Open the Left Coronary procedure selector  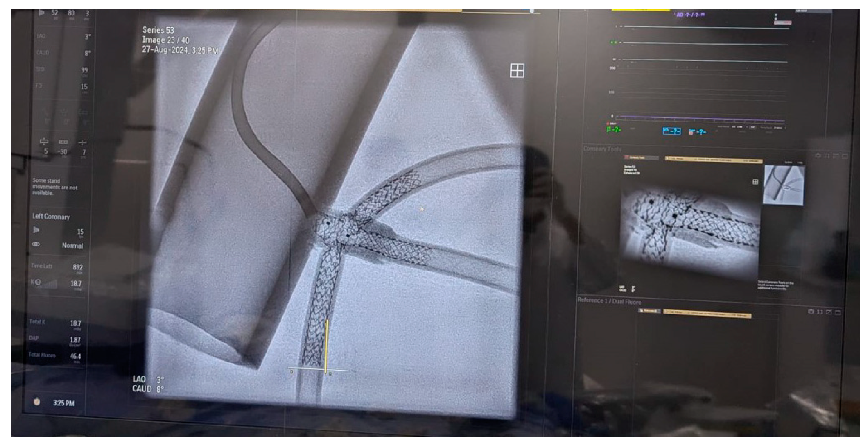pos(51,217)
